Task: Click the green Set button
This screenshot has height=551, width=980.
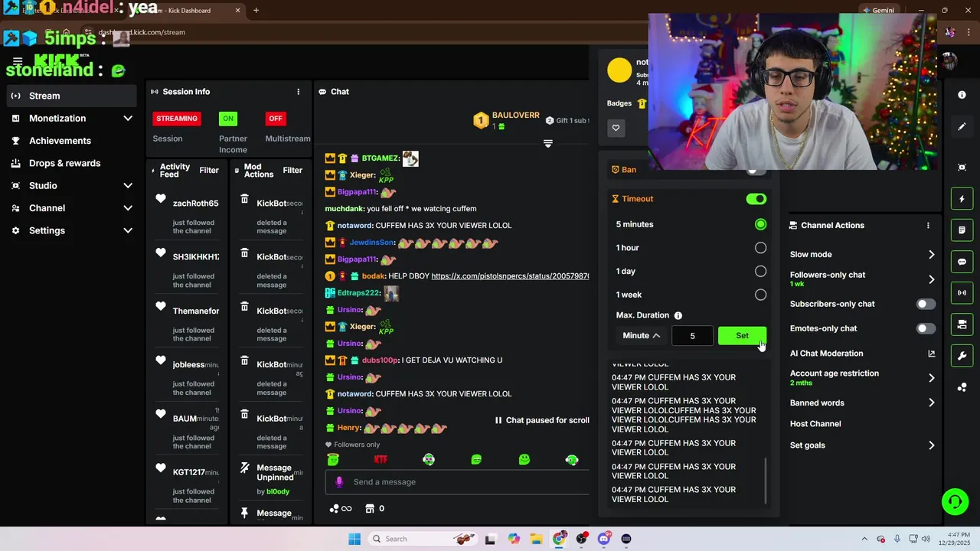Action: [x=742, y=335]
